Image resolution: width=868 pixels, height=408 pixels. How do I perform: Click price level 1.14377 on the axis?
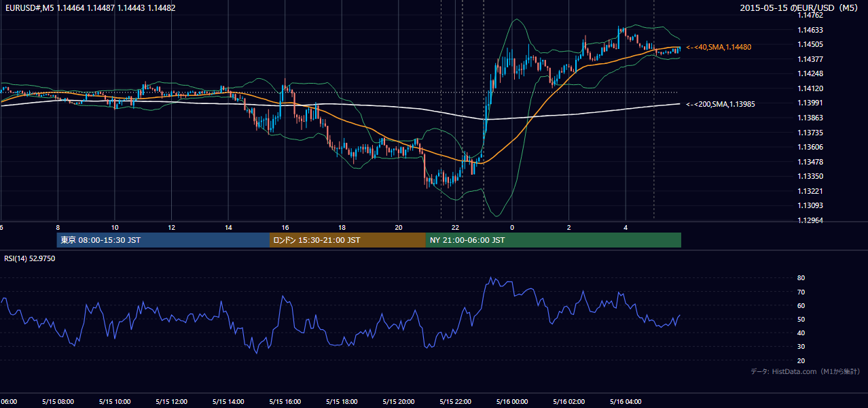810,59
